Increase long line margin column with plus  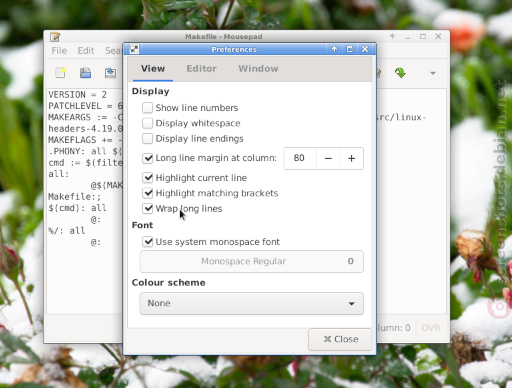(x=351, y=158)
